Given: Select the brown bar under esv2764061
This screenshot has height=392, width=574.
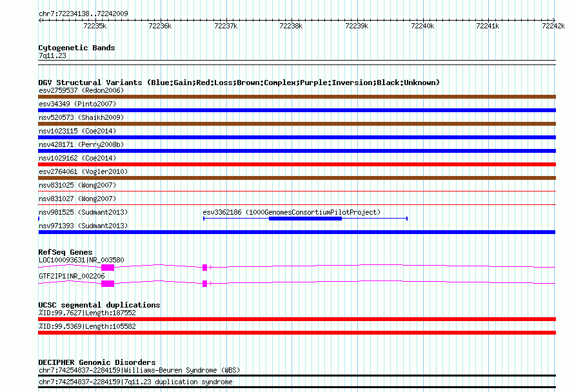Looking at the screenshot, I should (x=297, y=178).
